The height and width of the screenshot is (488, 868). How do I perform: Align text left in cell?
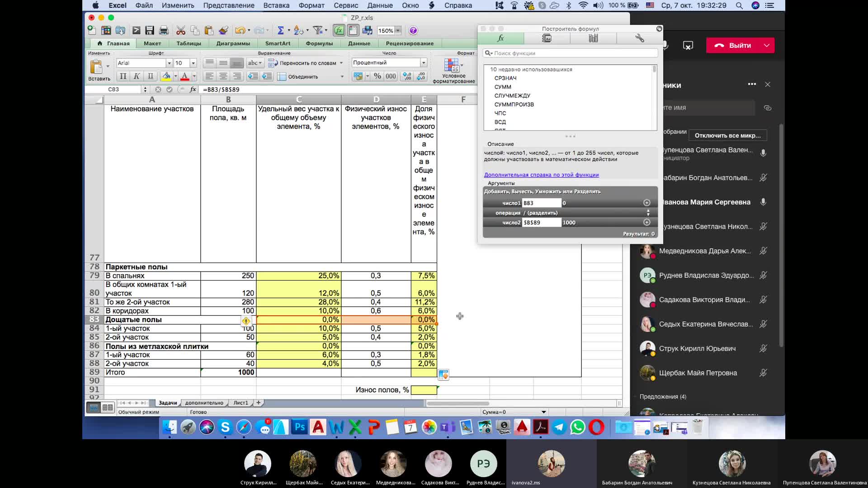(209, 76)
